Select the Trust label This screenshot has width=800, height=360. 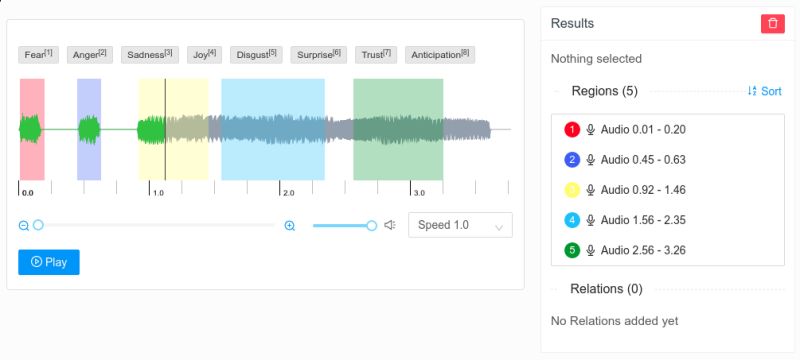pyautogui.click(x=376, y=55)
